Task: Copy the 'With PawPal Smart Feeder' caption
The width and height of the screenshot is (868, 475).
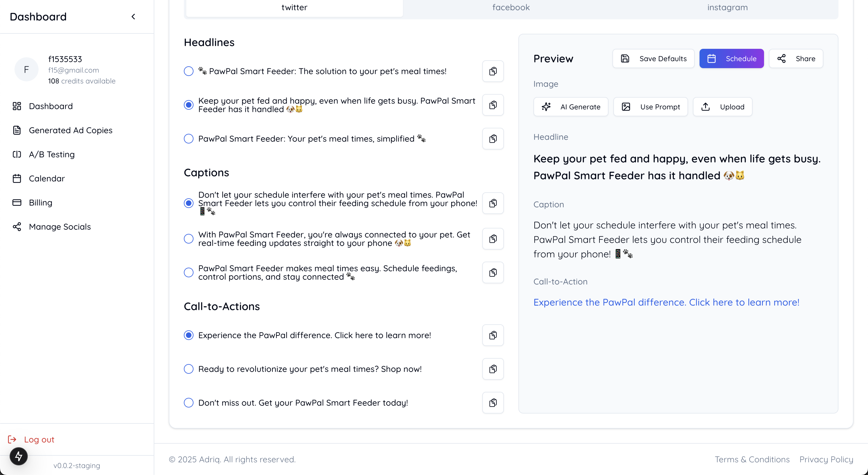Action: [493, 239]
